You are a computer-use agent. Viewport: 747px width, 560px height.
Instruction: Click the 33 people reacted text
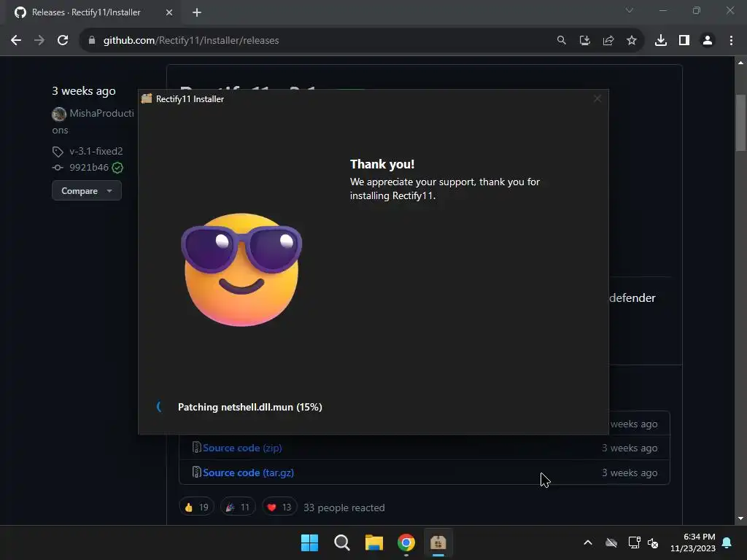[x=344, y=507]
